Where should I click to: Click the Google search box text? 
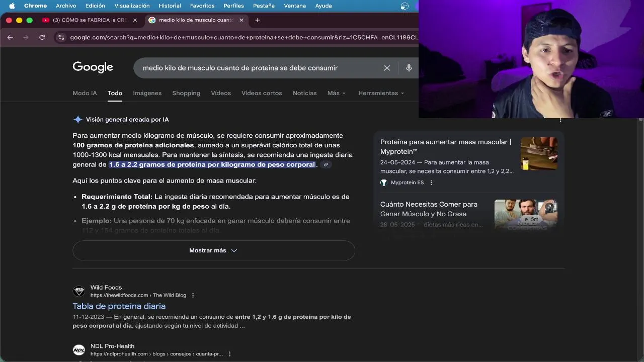click(240, 68)
